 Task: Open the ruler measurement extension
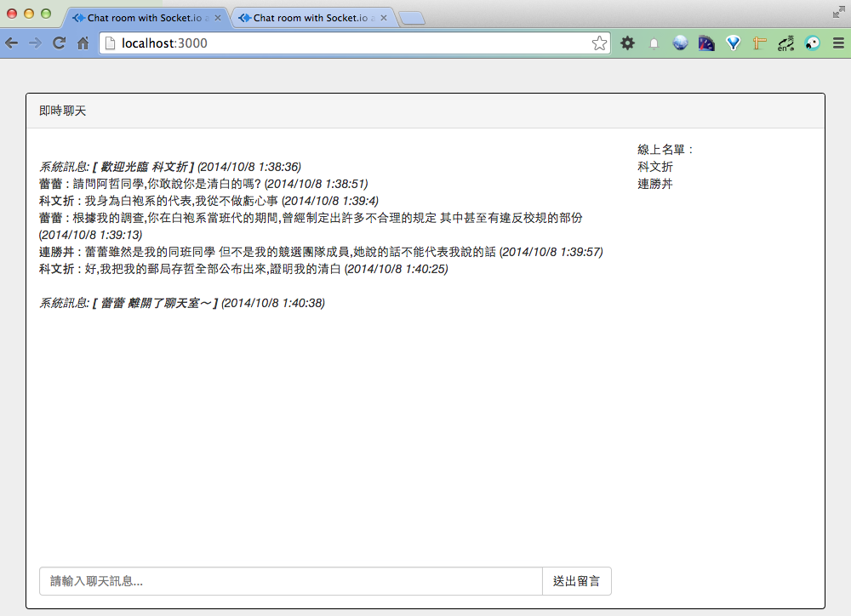760,43
